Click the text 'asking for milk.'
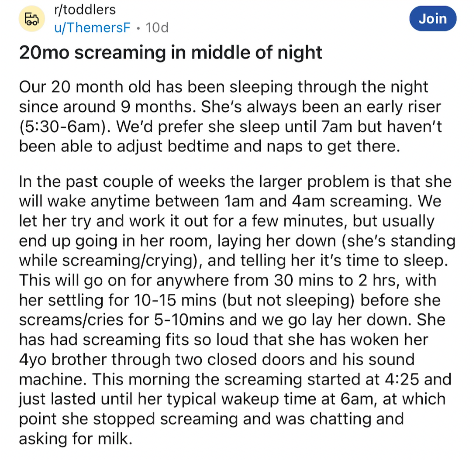This screenshot has width=476, height=460. (x=76, y=439)
